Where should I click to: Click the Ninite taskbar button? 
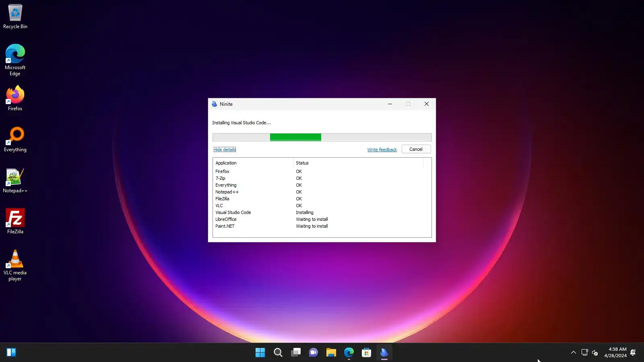pyautogui.click(x=384, y=353)
